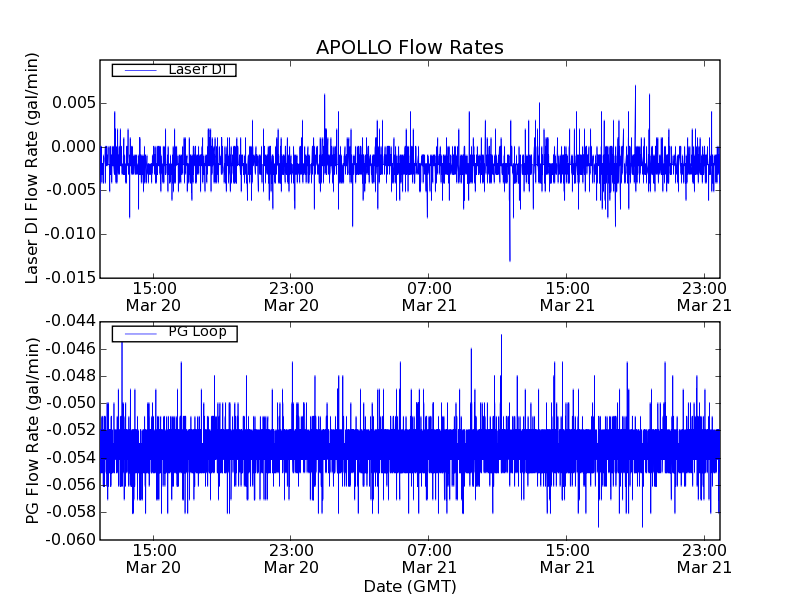The height and width of the screenshot is (600, 800).
Task: Select the -0.052 y-axis tick label
Action: [x=66, y=430]
